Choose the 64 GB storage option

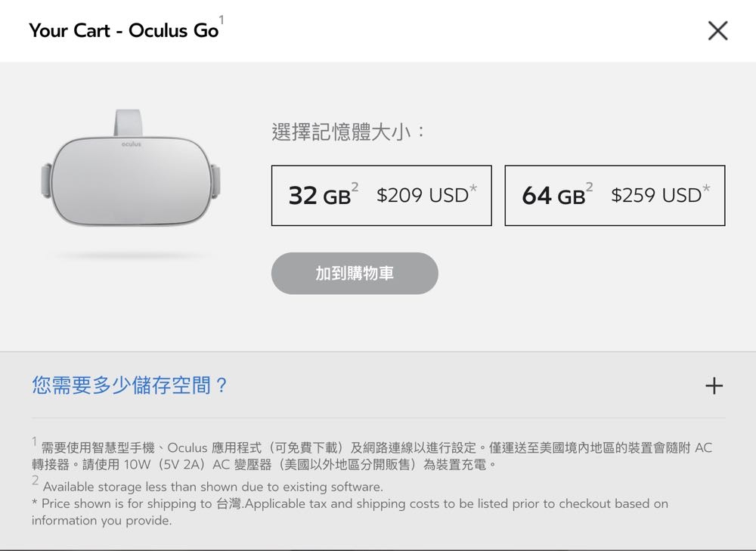pos(614,196)
